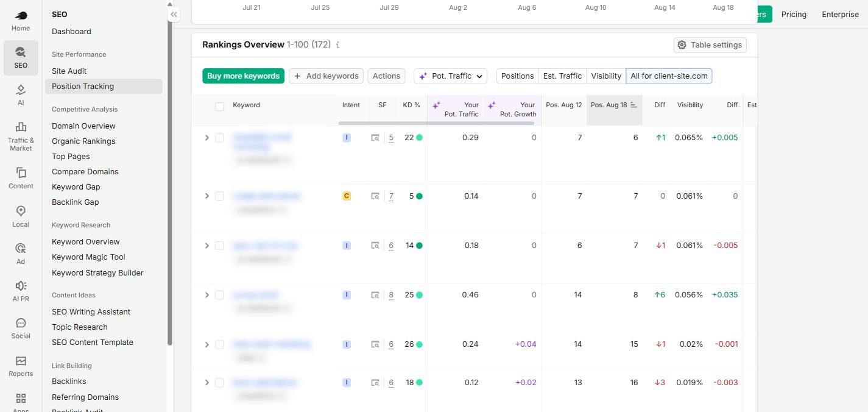Sort by KD % column header
Image resolution: width=868 pixels, height=412 pixels.
pos(411,105)
